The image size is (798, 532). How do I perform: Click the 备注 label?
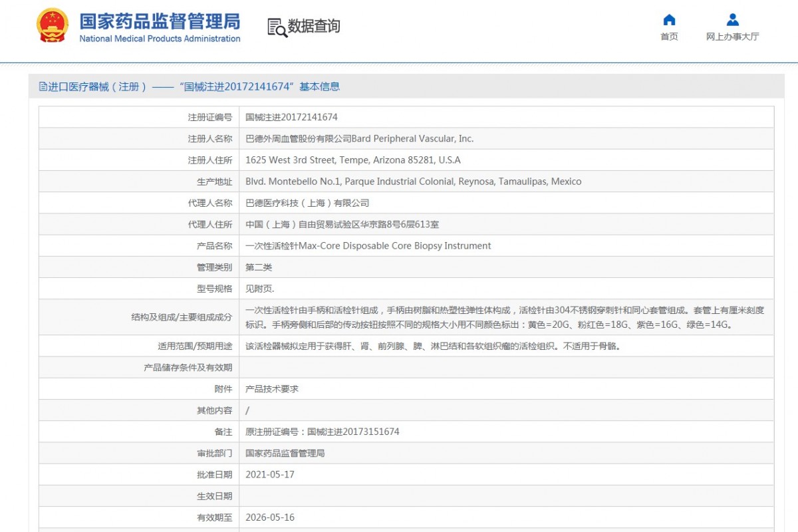pos(223,432)
